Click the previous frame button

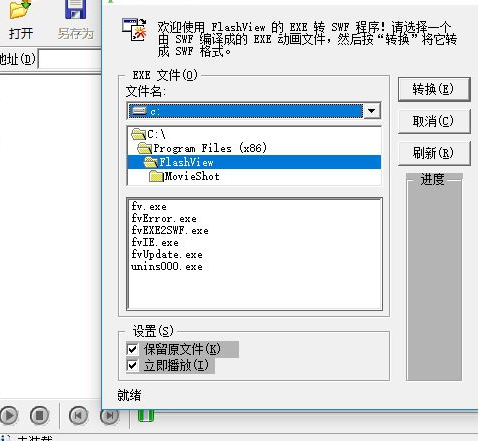point(78,415)
